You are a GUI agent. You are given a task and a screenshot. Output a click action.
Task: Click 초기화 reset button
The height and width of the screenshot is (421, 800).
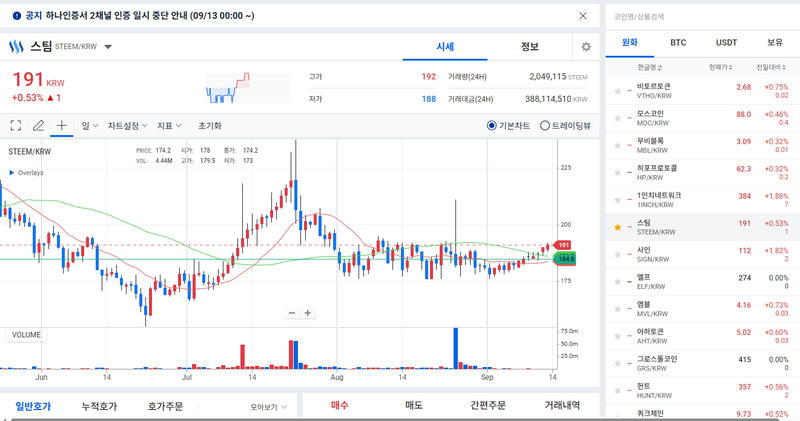(x=210, y=126)
